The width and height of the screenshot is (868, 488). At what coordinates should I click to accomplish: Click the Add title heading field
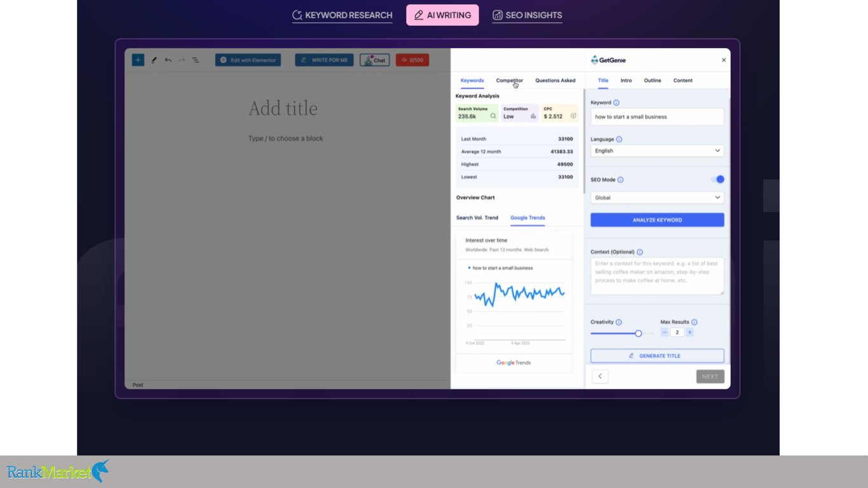283,108
